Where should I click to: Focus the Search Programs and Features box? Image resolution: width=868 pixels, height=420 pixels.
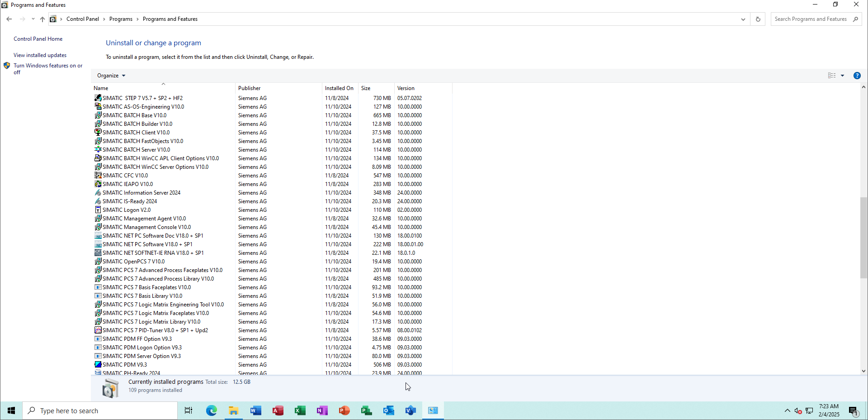[810, 19]
